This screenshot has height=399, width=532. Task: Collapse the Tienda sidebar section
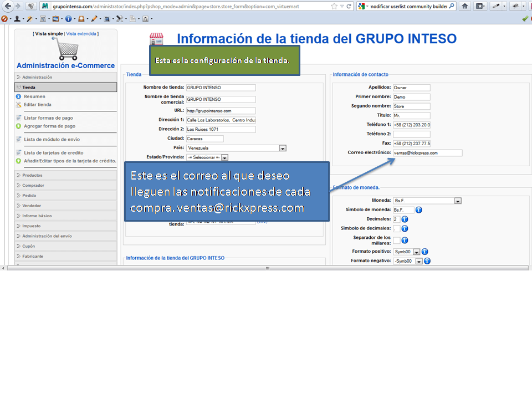[x=66, y=87]
